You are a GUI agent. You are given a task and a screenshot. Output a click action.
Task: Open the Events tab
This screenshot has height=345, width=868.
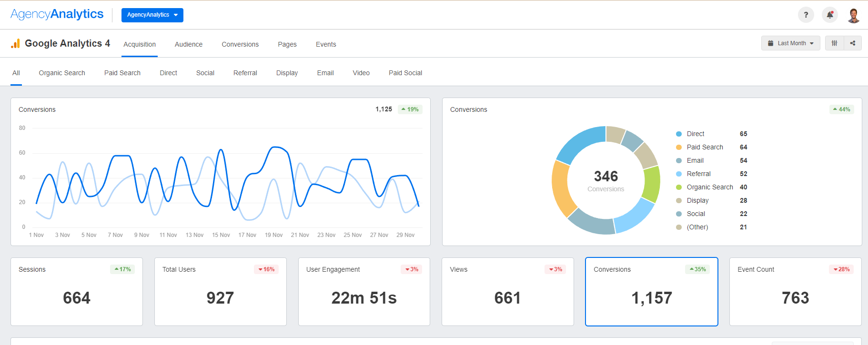pyautogui.click(x=326, y=44)
